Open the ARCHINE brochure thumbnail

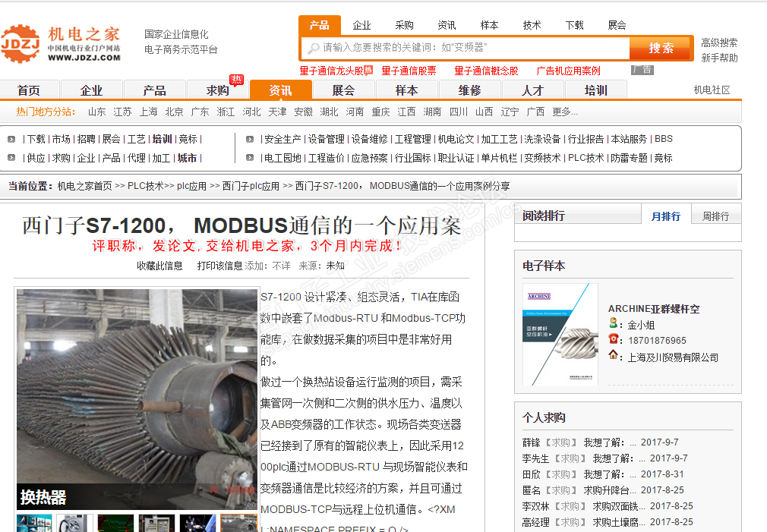(560, 335)
